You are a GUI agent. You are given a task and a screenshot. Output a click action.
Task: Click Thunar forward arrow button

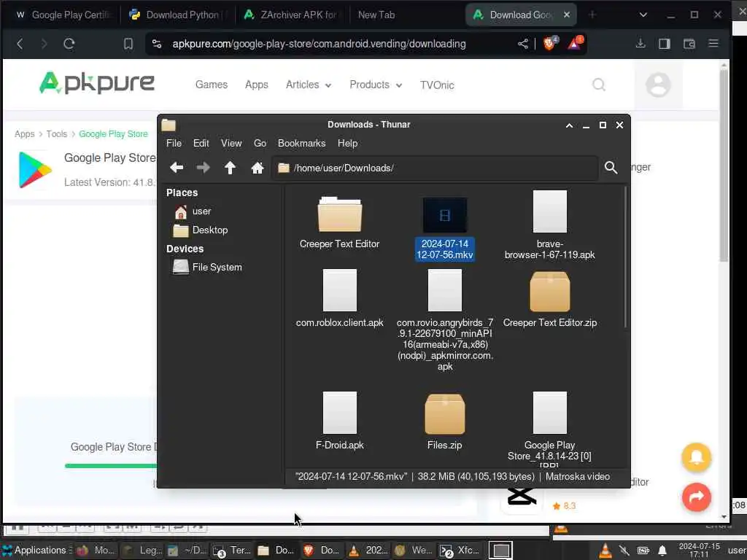204,168
